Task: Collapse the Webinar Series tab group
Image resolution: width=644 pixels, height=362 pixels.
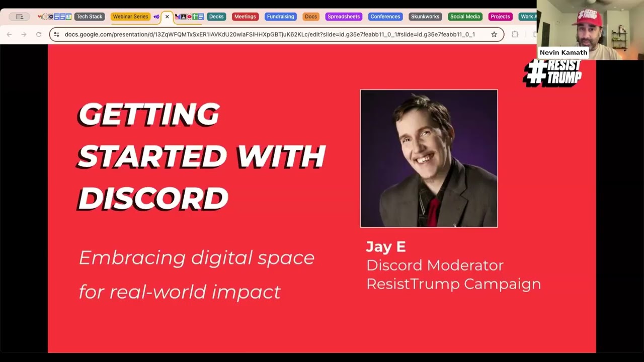Action: click(x=130, y=17)
